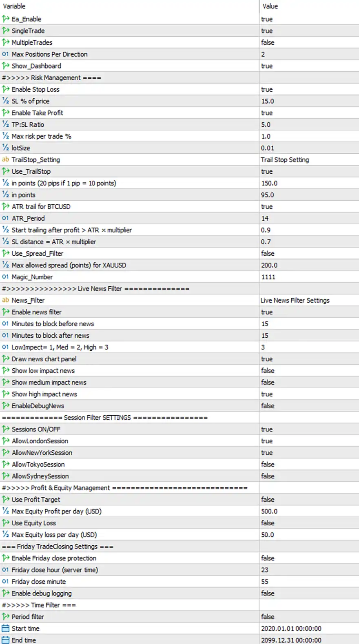This screenshot has height=644, width=359.
Task: Click the boolean icon beside Show_Dashboard
Action: 5,66
